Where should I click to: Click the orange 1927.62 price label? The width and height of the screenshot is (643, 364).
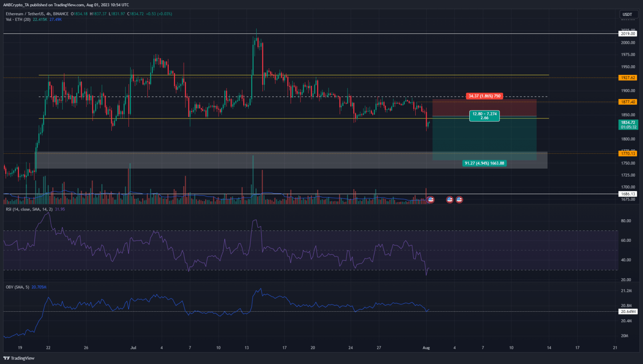pyautogui.click(x=628, y=77)
